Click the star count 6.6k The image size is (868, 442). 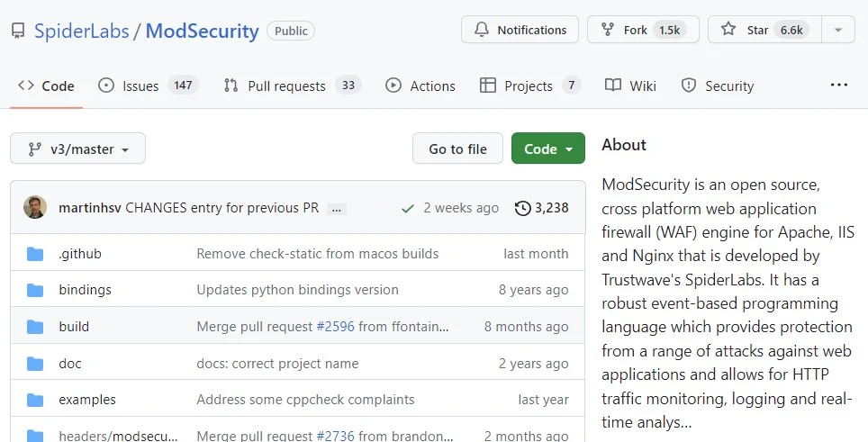pyautogui.click(x=791, y=30)
